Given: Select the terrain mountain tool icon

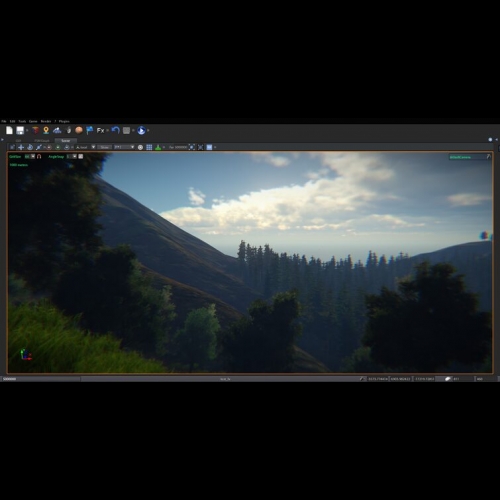Looking at the screenshot, I should pos(57,130).
